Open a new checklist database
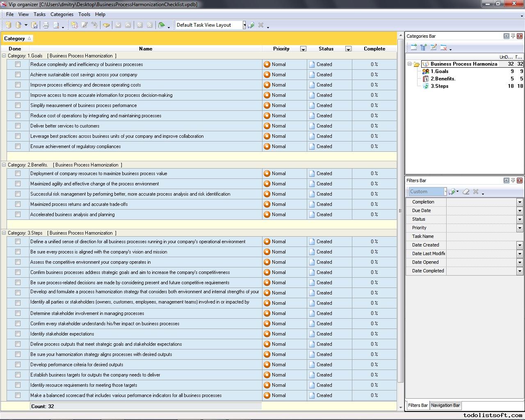Screen dimensions: 525x420 pos(8,25)
